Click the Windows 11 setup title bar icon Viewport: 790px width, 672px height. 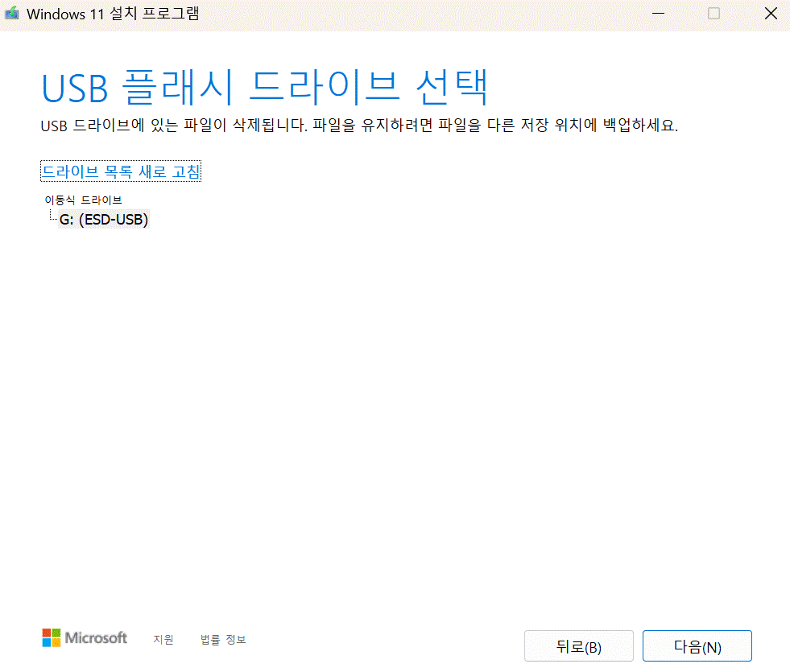[11, 13]
